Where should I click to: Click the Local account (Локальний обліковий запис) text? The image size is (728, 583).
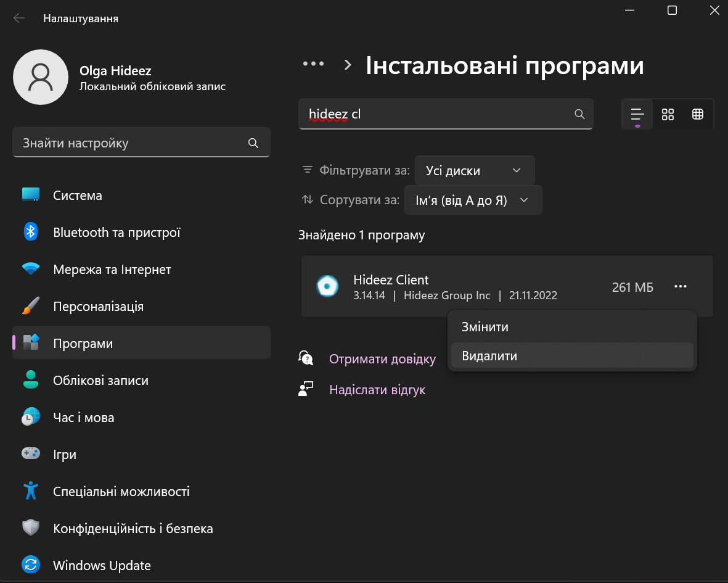[152, 86]
